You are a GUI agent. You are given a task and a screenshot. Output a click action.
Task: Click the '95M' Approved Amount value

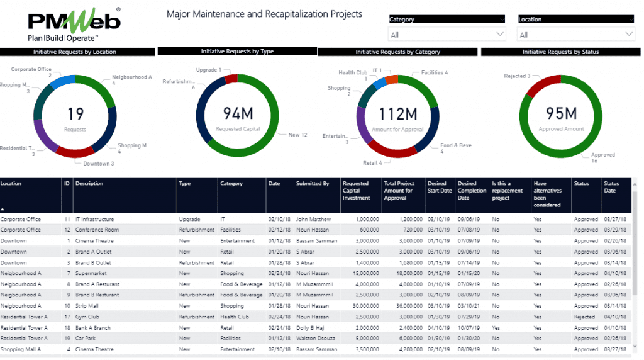click(561, 113)
